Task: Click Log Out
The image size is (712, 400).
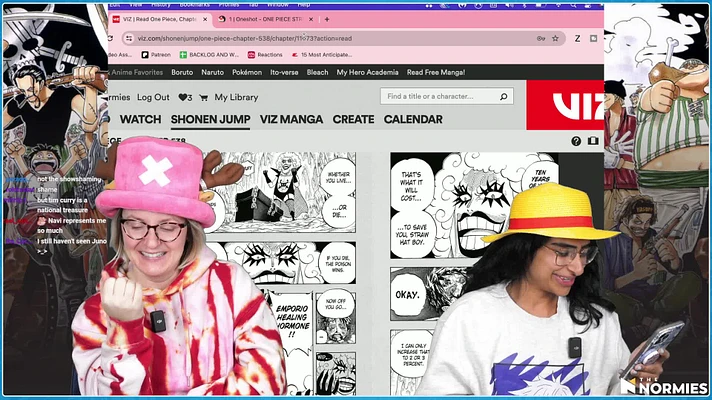Action: [x=153, y=97]
